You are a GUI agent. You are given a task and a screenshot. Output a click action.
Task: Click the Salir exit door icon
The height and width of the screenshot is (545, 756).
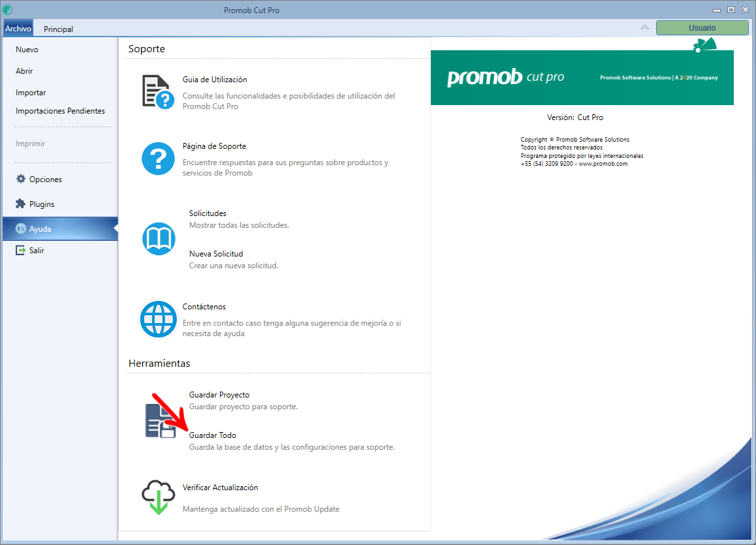(x=20, y=250)
